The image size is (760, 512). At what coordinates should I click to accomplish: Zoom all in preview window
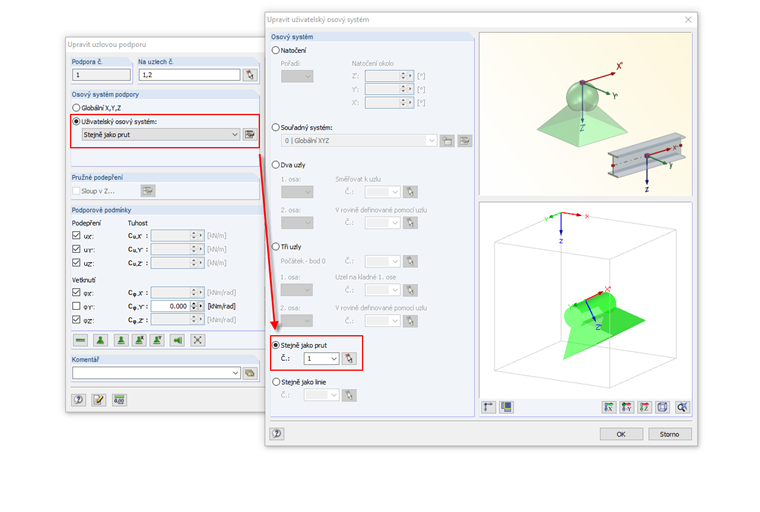682,407
